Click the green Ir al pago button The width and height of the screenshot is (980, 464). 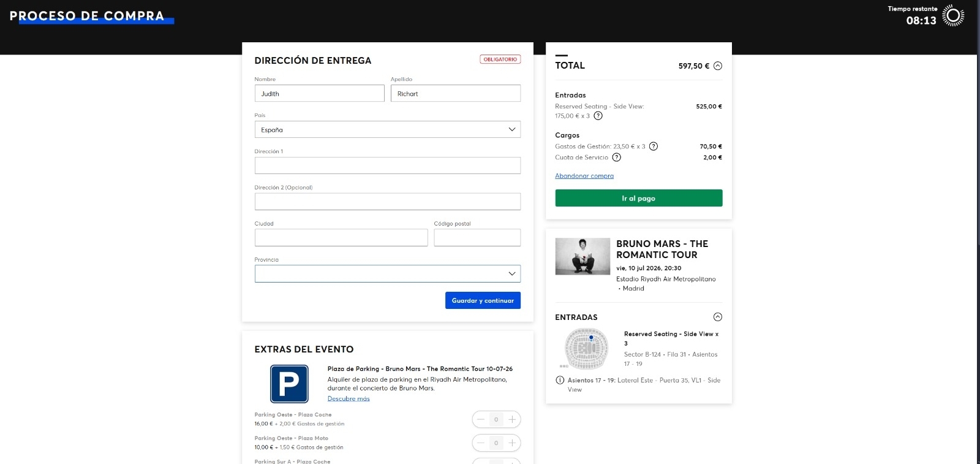tap(638, 198)
